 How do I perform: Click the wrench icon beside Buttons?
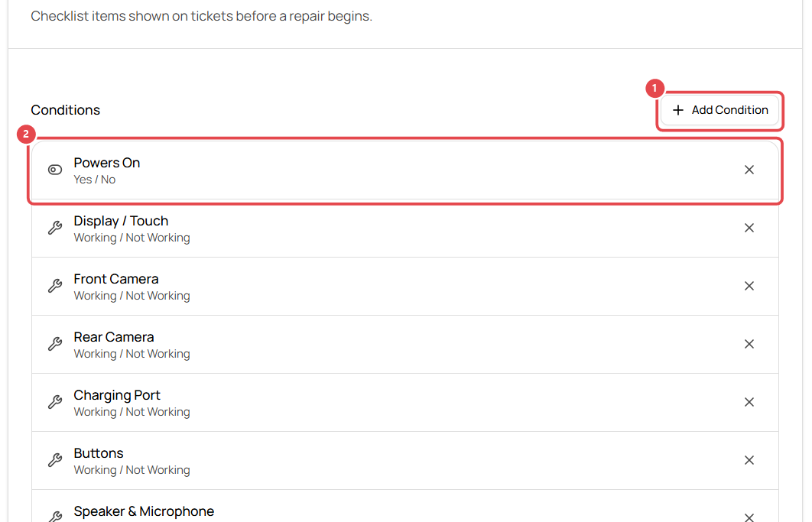[55, 460]
